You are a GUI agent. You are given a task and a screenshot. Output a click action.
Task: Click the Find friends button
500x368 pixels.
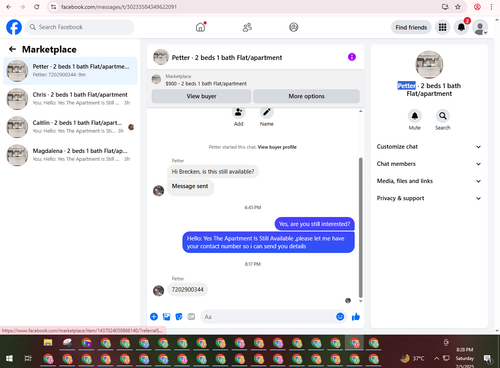point(411,27)
